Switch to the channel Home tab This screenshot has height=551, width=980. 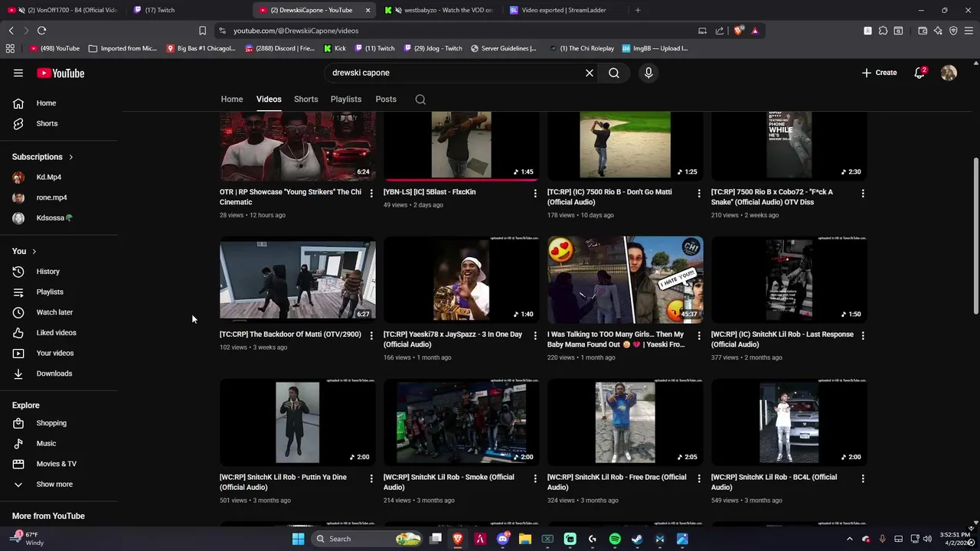[232, 99]
